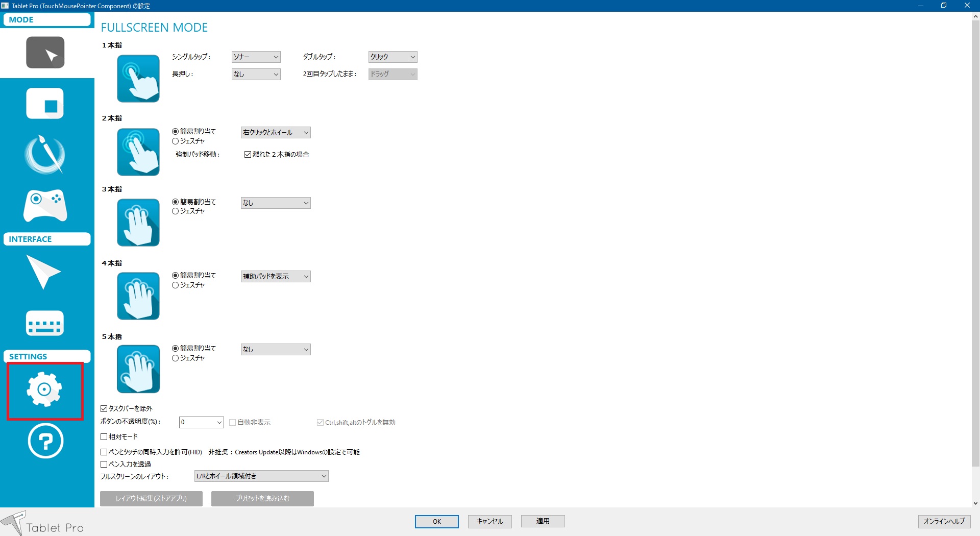The width and height of the screenshot is (980, 536).
Task: Open the ボタンの不透明度 percentage dropdown
Action: (201, 423)
